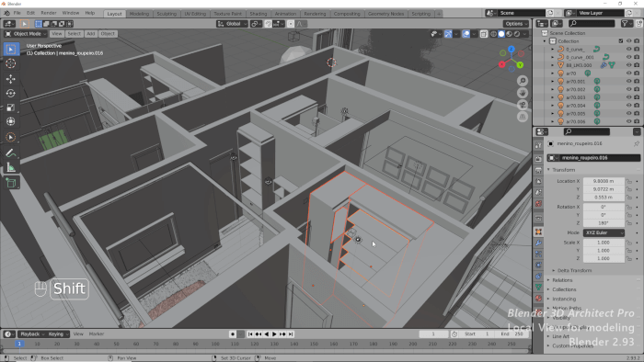Activate the 3D Cursor tool

click(x=11, y=63)
